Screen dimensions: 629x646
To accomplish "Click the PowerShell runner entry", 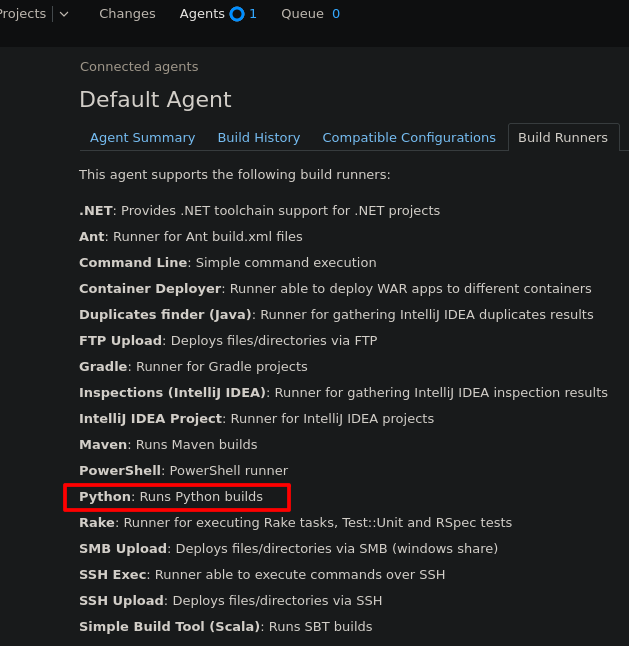I will [120, 471].
